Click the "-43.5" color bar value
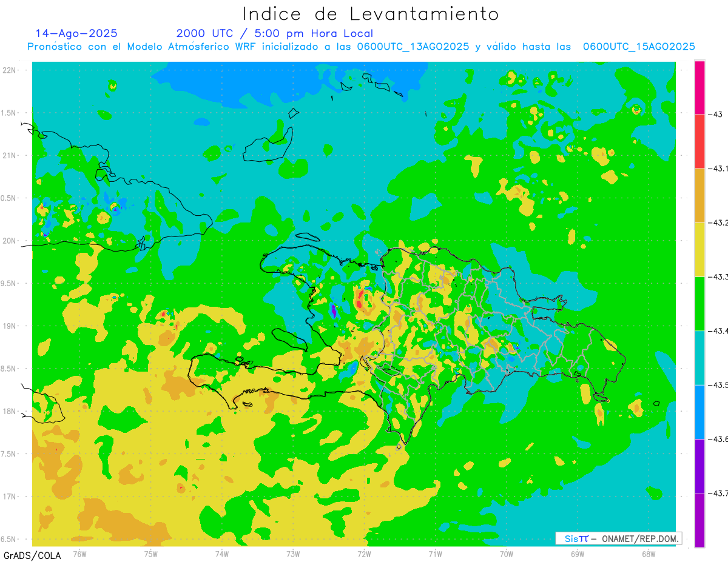728x562 pixels. click(x=718, y=385)
